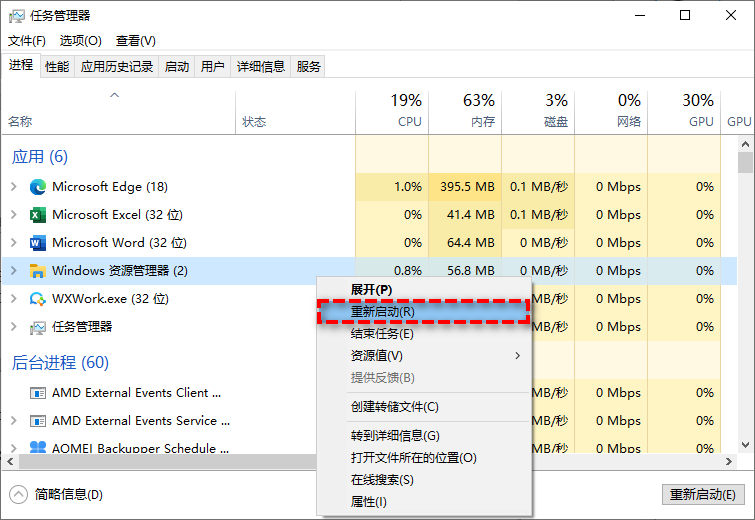Choose 属性(I) in context menu

424,502
